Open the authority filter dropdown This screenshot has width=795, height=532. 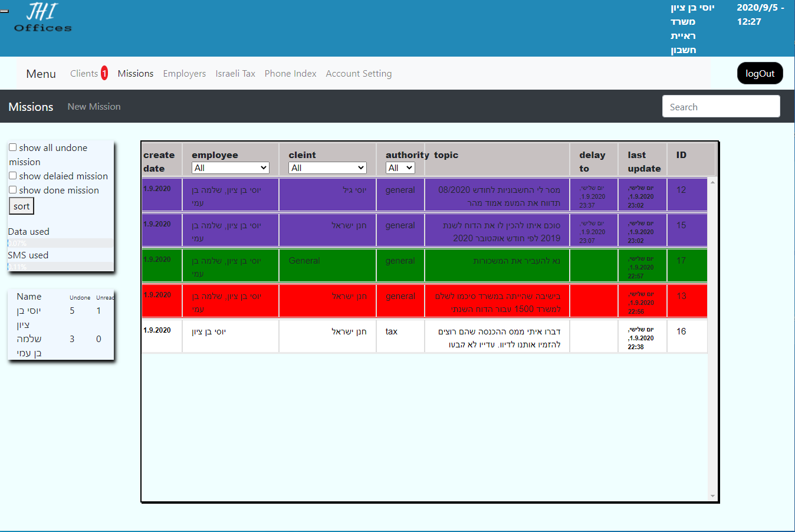[x=400, y=168]
